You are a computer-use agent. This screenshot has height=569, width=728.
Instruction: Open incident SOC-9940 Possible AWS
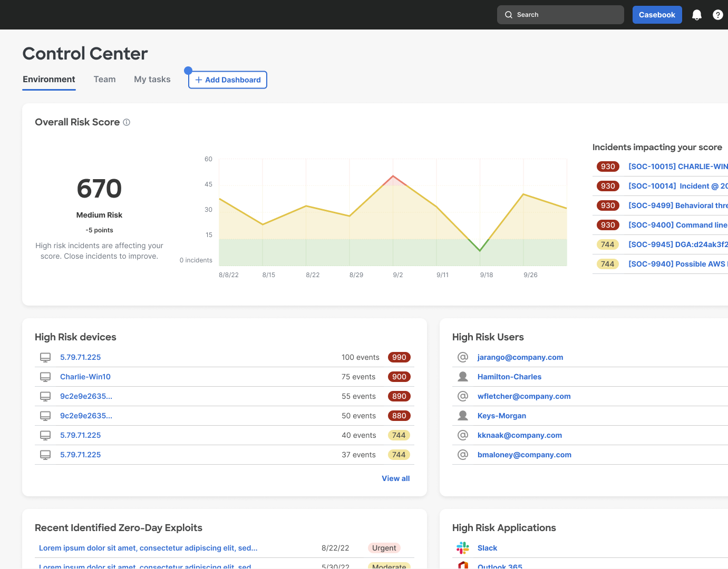(x=678, y=264)
